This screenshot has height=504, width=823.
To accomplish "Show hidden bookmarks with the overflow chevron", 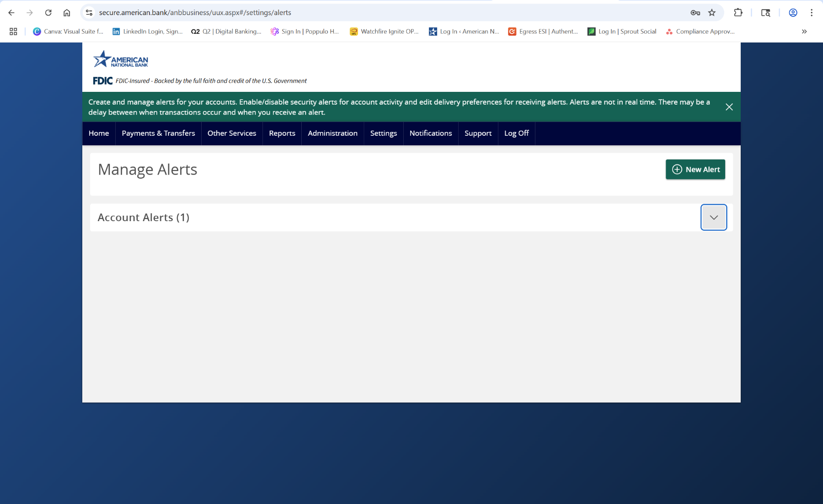I will pyautogui.click(x=804, y=32).
